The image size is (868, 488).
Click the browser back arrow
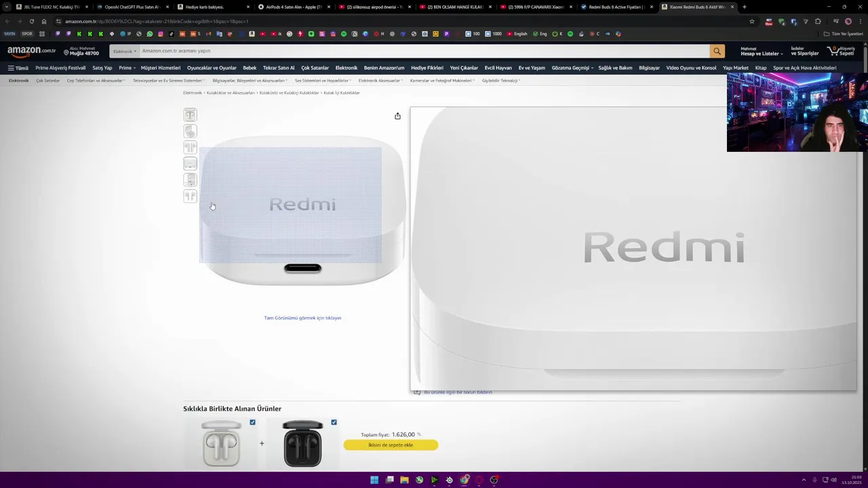(6, 21)
